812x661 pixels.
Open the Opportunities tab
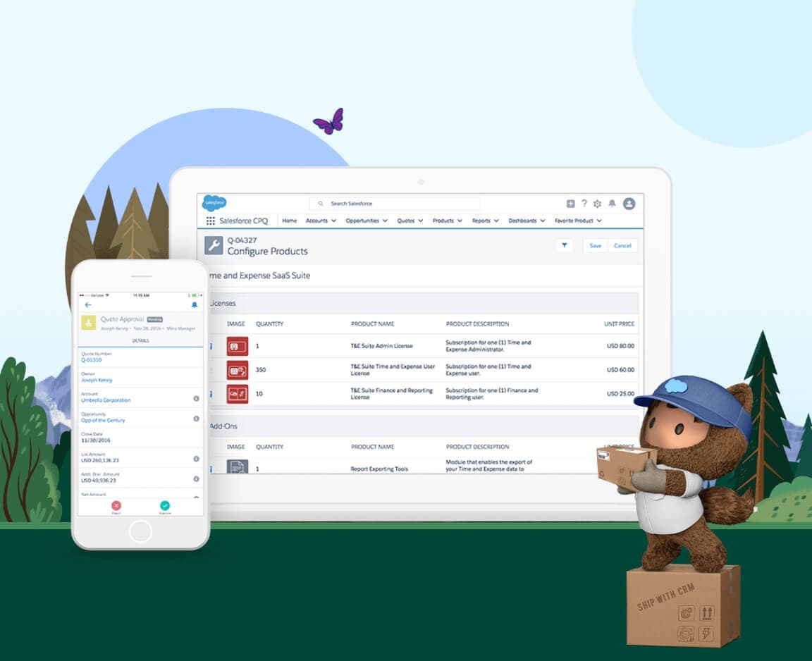click(362, 221)
